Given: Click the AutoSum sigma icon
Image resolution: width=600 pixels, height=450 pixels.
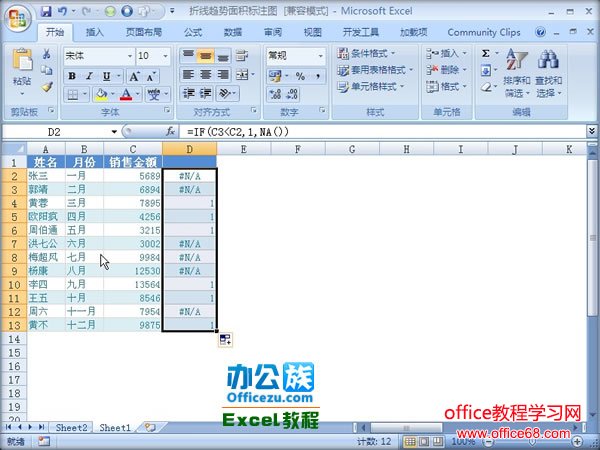Looking at the screenshot, I should click(486, 53).
